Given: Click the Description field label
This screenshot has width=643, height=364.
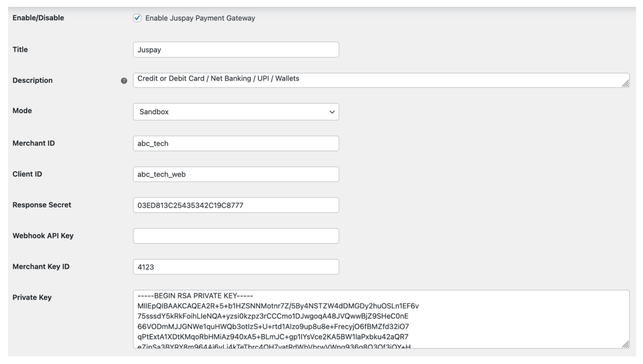Looking at the screenshot, I should (33, 80).
